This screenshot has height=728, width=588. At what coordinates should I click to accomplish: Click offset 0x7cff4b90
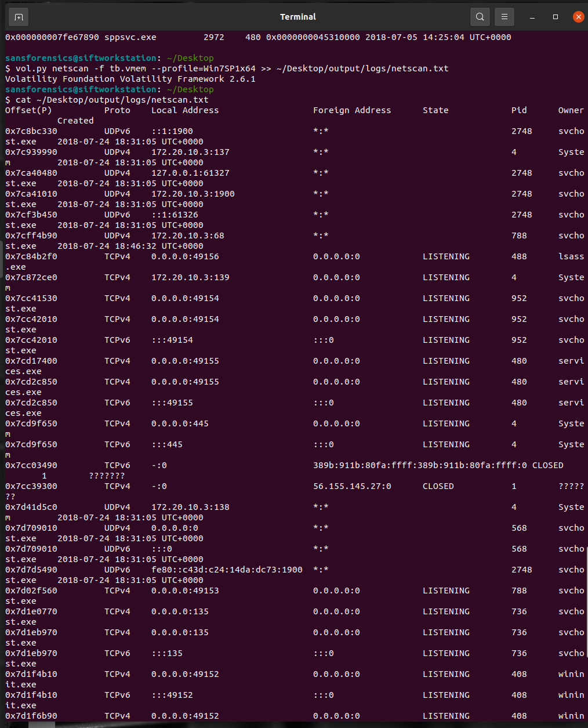pyautogui.click(x=31, y=236)
